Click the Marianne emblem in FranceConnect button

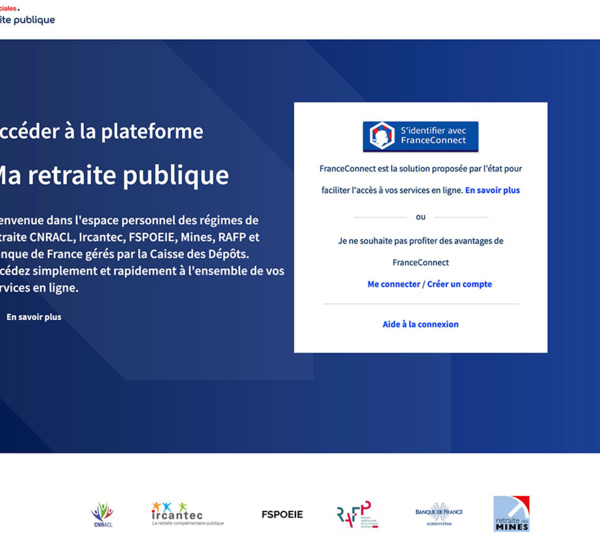[382, 135]
